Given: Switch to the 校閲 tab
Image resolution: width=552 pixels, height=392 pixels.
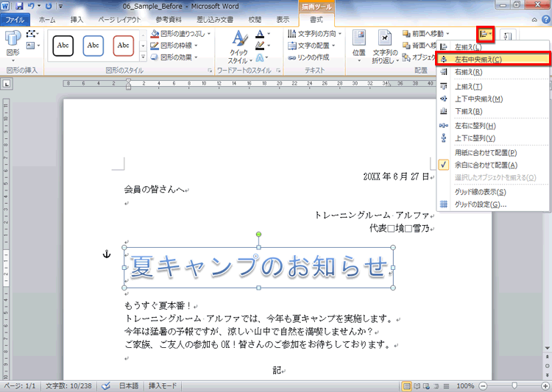Looking at the screenshot, I should 255,20.
